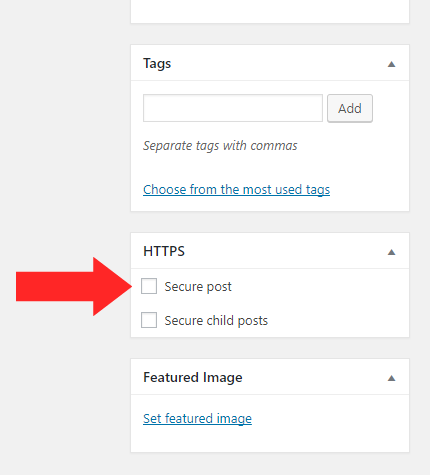Click the Secure post label text
Viewport: 430px width, 475px height.
[198, 287]
